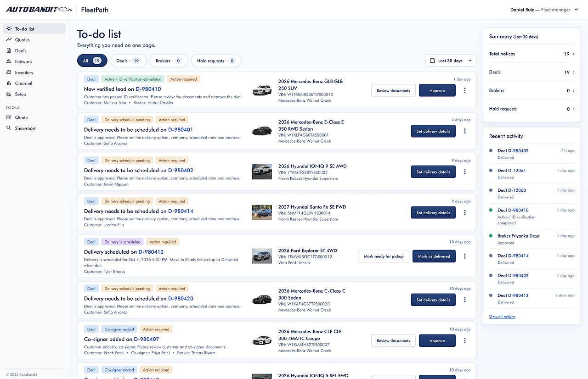
Task: Open more options menu for D-980407
Action: [x=465, y=341]
